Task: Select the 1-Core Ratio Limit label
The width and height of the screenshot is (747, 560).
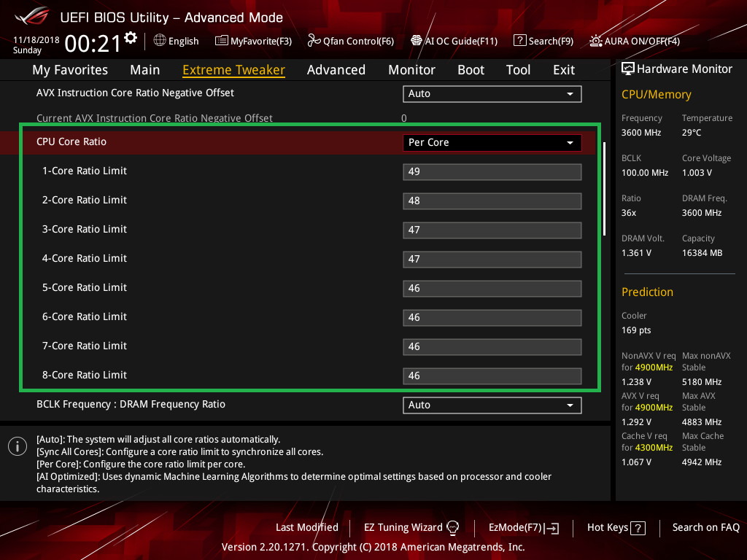Action: (x=85, y=171)
